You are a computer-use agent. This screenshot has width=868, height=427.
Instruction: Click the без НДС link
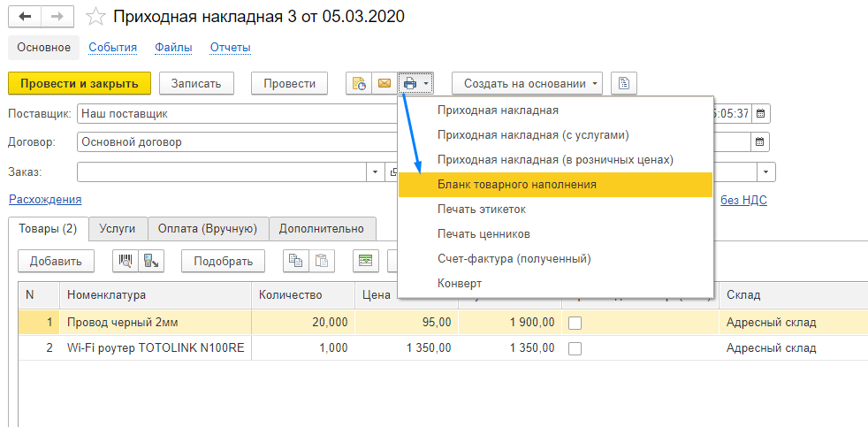tap(743, 201)
